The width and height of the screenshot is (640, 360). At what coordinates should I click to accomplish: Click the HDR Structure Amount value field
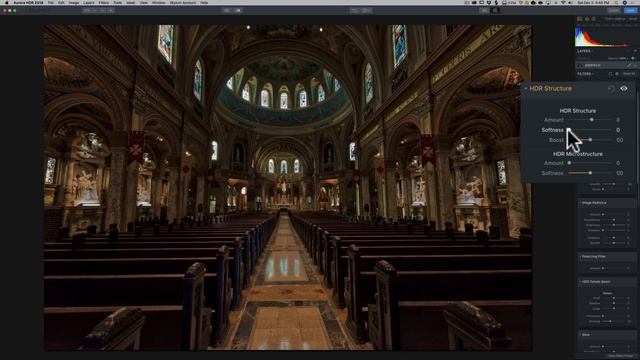coord(618,120)
